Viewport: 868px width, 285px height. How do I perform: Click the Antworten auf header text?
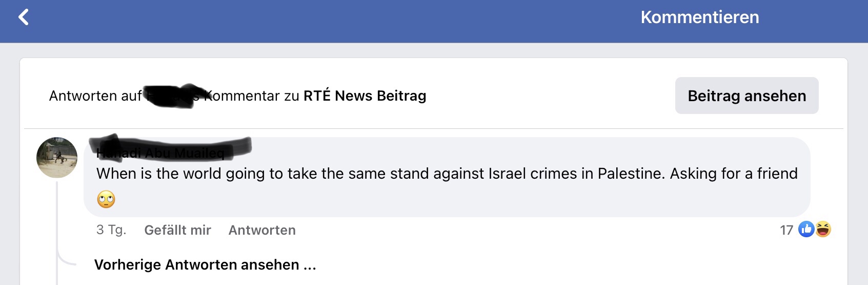[95, 96]
